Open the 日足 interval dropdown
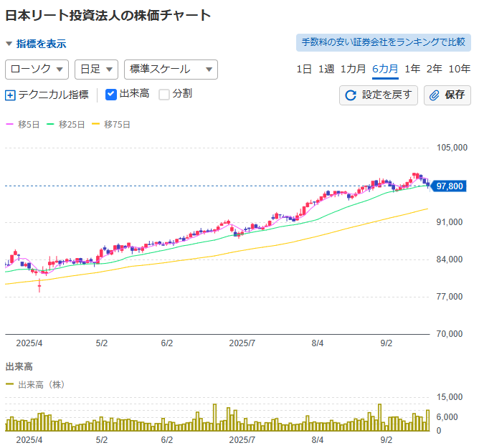This screenshot has width=479, height=448. pos(97,70)
